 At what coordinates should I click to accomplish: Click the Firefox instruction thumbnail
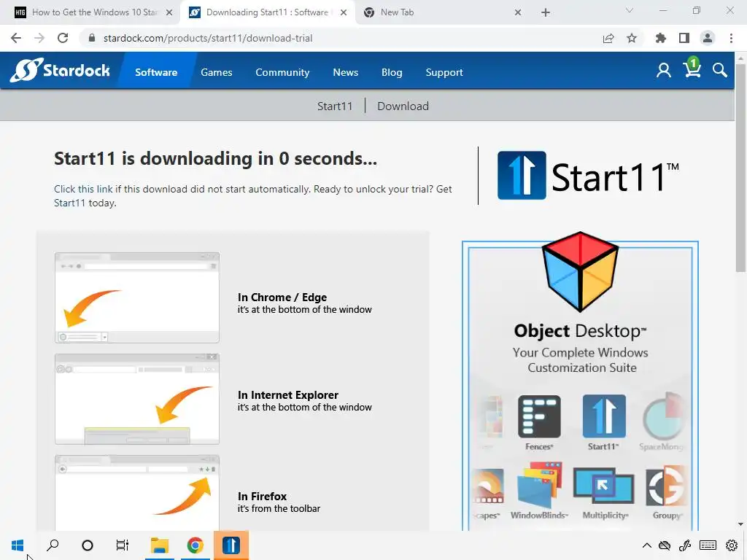(137, 494)
